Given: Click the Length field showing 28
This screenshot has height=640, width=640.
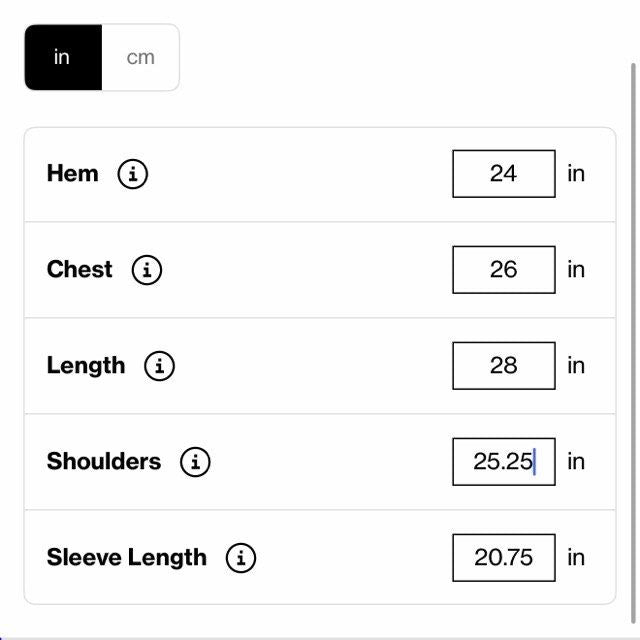Looking at the screenshot, I should 503,366.
